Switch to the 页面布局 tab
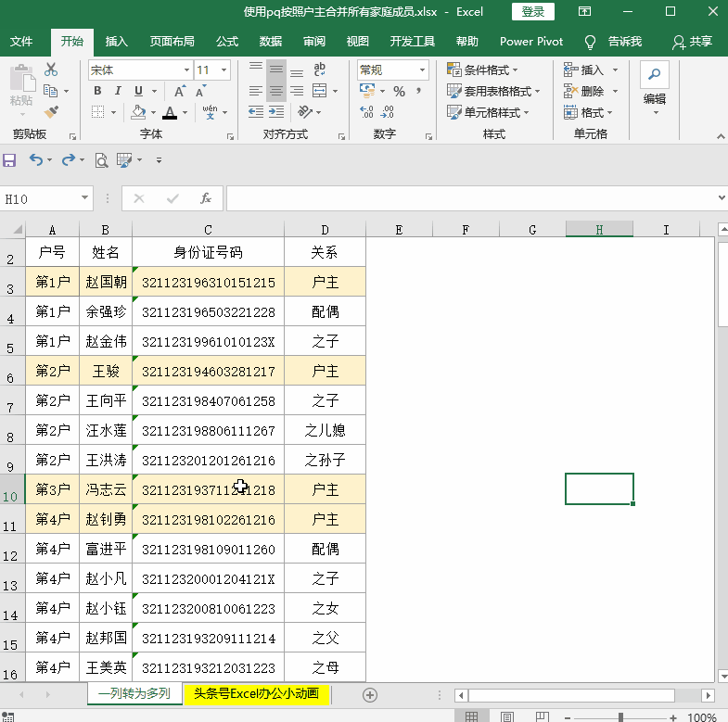Screen dimensions: 728x722 point(172,42)
